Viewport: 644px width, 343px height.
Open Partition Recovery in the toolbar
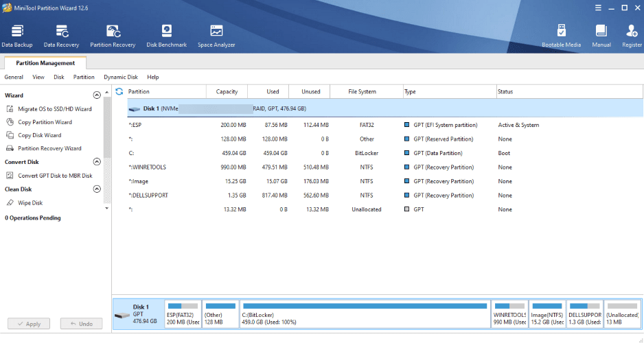(x=113, y=36)
